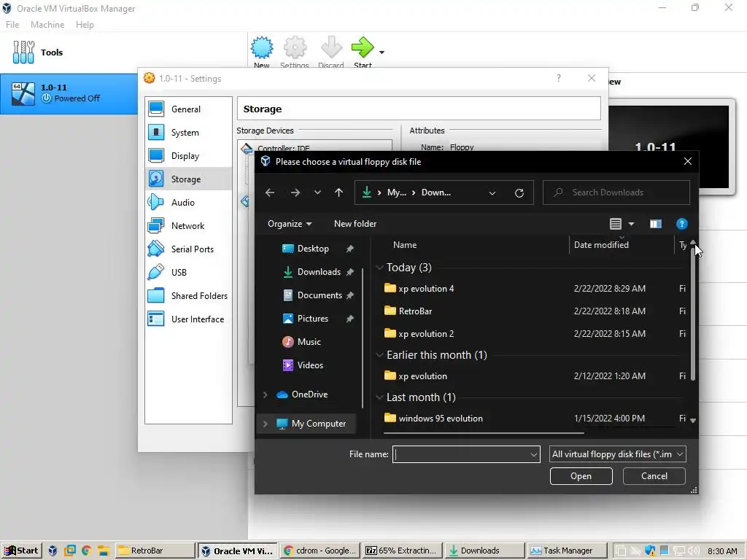Switch to the Network settings category
Screen dimensions: 747x560
coord(189,226)
